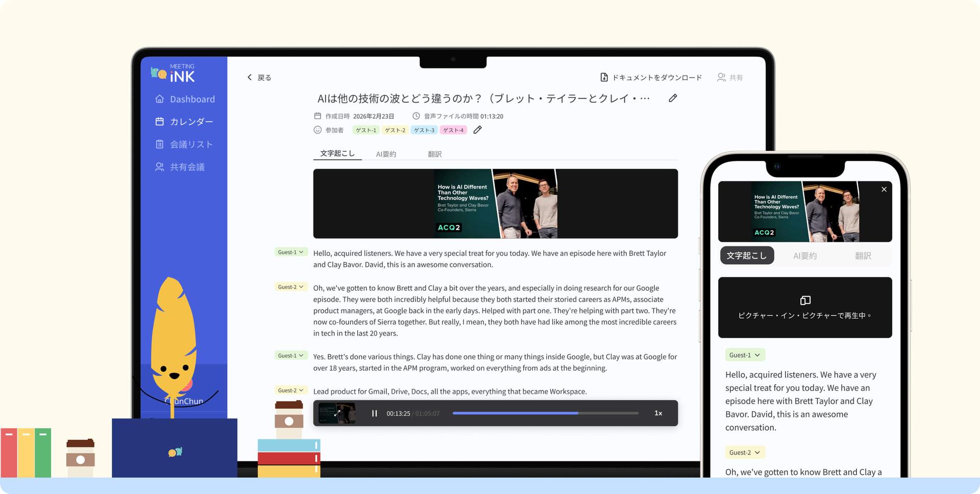Select the ゲスト-3 participant tag
This screenshot has width=980, height=494.
tap(424, 130)
